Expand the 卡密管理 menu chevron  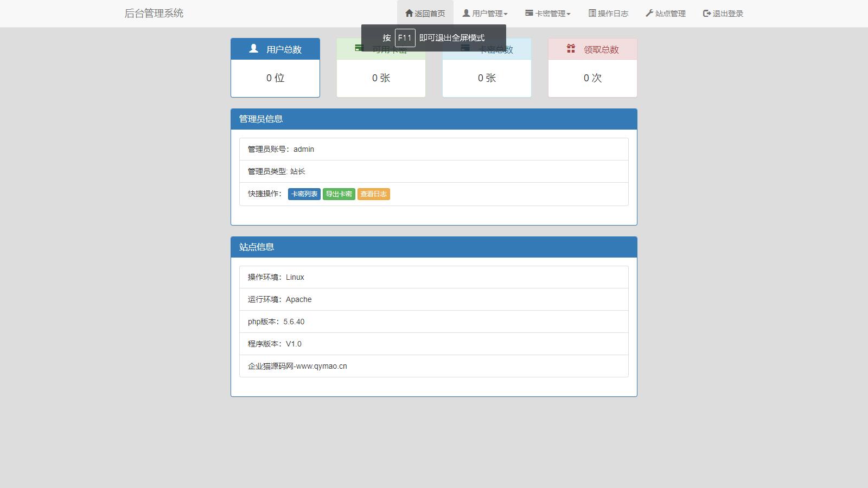pos(569,14)
